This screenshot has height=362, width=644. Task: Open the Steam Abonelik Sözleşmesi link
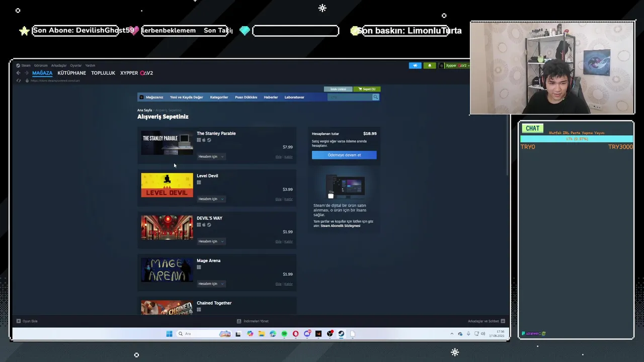341,226
